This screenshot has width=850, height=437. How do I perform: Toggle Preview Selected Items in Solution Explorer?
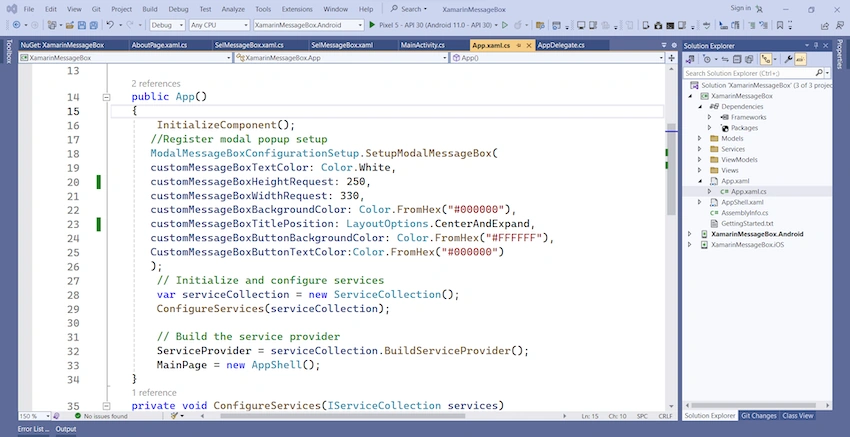(801, 59)
